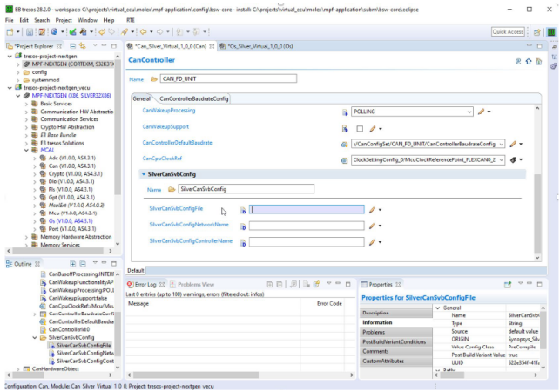Viewport: 560px width, 392px height.
Task: Click the calculated-value icon beside CanCpuClockRef
Action: click(513, 159)
